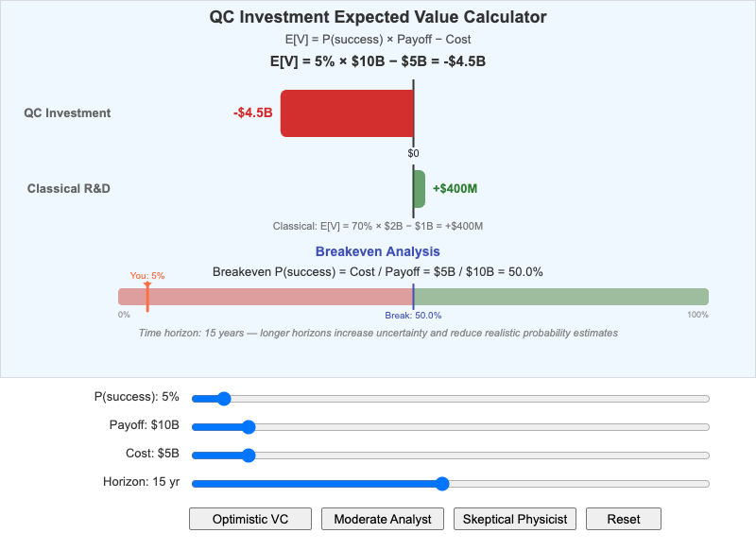Viewport: 756px width, 550px height.
Task: Click the Horizon slider thumb
Action: (441, 483)
